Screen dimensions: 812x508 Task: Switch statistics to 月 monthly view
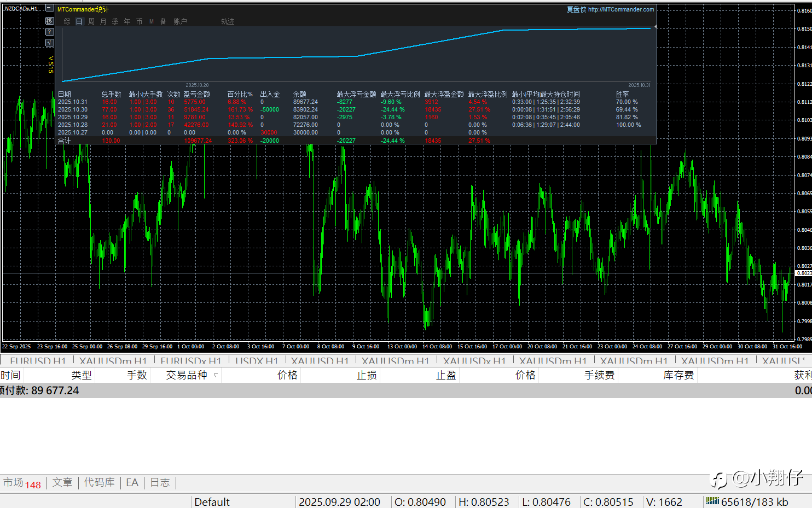click(x=103, y=21)
